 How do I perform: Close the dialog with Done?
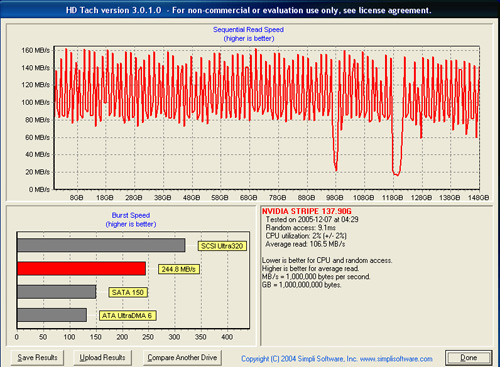tap(469, 358)
